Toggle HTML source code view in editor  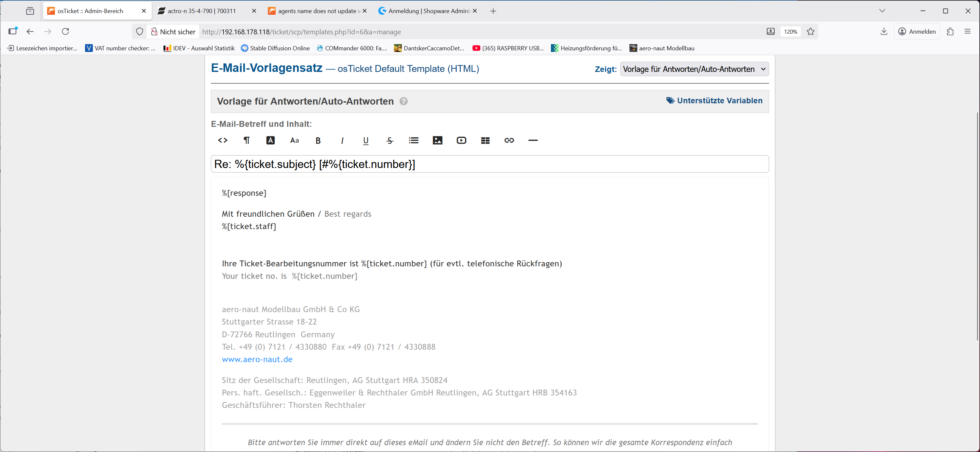(x=223, y=141)
